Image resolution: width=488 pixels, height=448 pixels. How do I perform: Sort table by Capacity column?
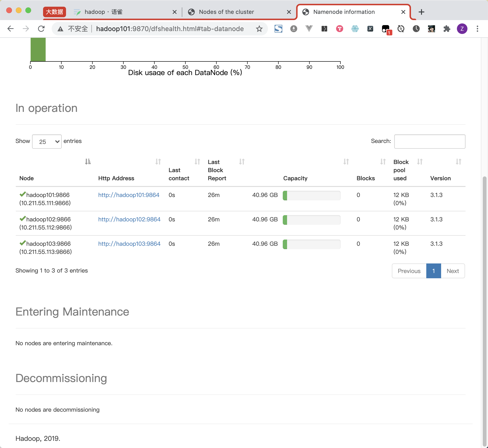coord(295,178)
